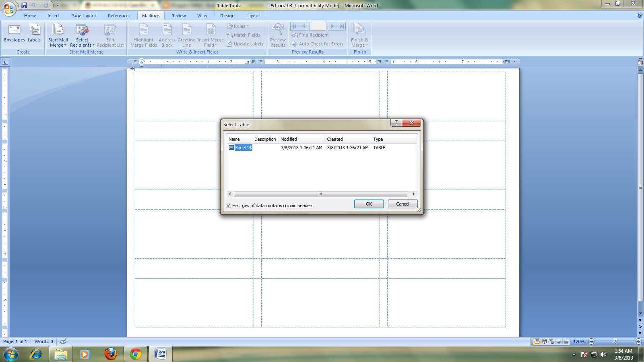This screenshot has width=644, height=362.
Task: Run Auto Check for Errors
Action: coord(318,44)
